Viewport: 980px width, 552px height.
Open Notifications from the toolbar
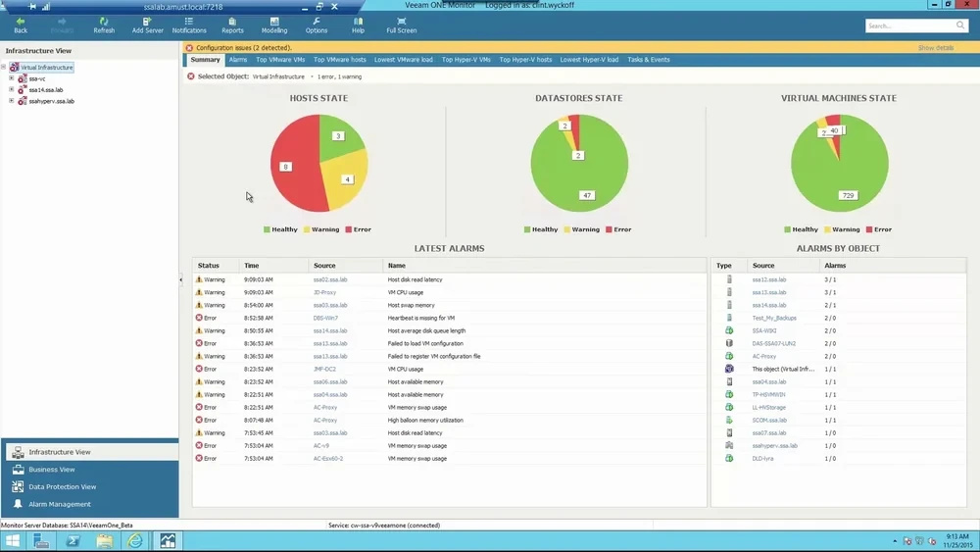click(189, 25)
